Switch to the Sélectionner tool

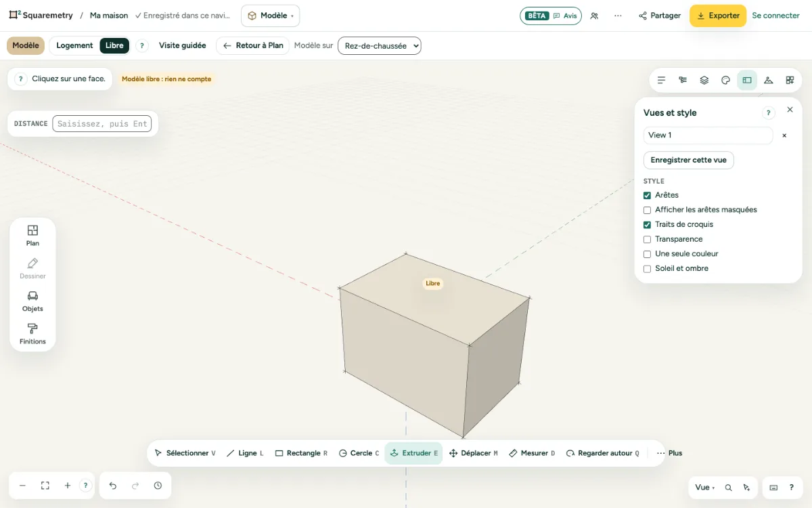click(185, 453)
